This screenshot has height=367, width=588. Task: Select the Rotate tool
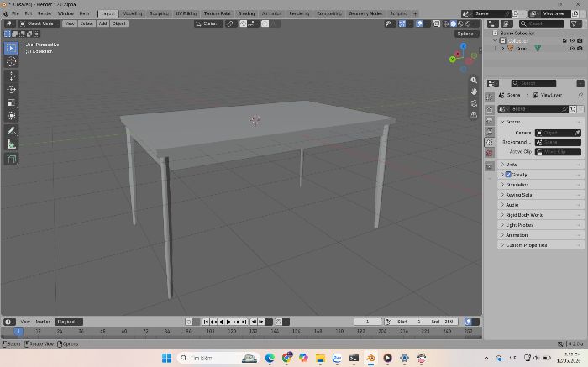[x=11, y=89]
